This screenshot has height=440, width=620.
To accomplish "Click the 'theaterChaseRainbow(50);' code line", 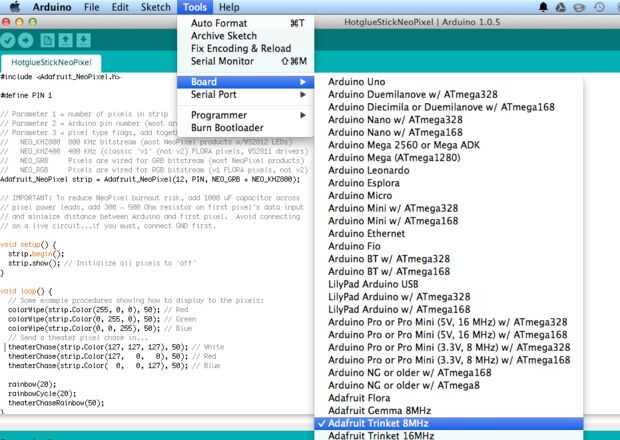I will [x=56, y=403].
